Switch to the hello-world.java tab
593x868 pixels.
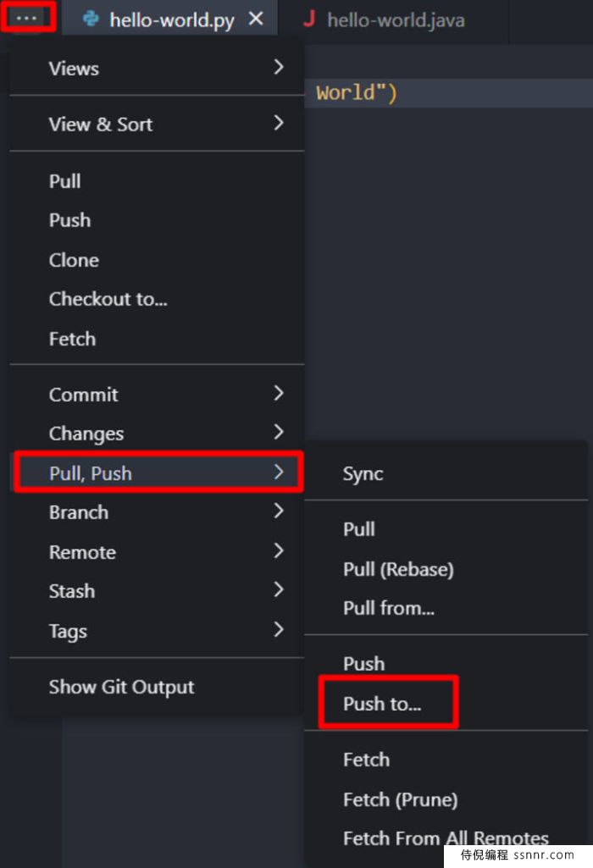[396, 20]
